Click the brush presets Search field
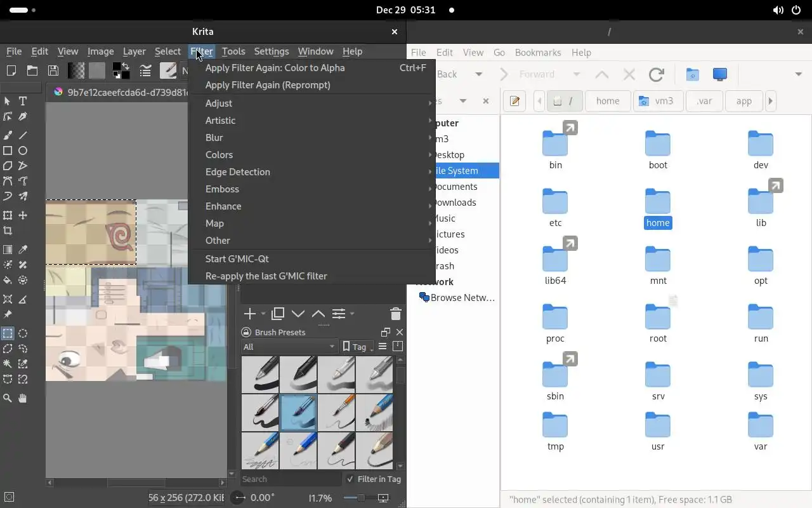 pos(290,479)
